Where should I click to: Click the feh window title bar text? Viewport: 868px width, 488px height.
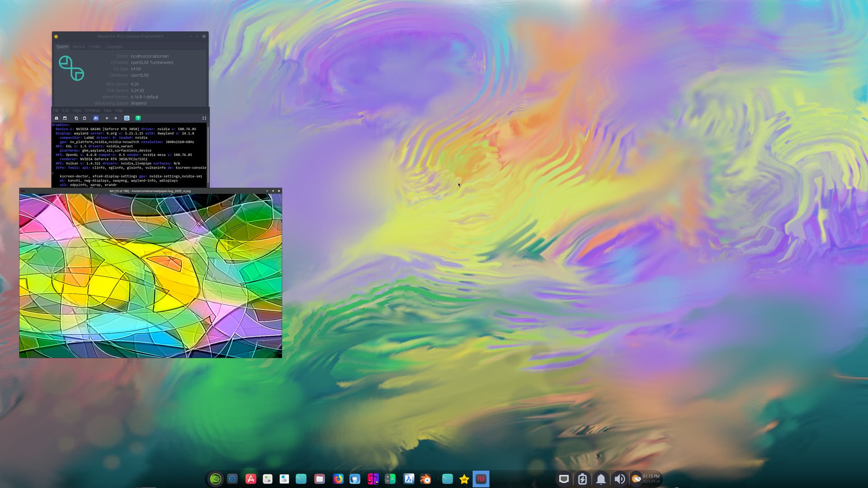click(150, 191)
